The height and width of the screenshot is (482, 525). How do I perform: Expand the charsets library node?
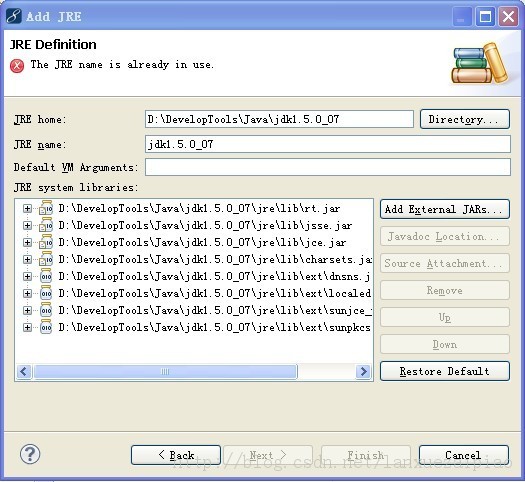point(27,259)
